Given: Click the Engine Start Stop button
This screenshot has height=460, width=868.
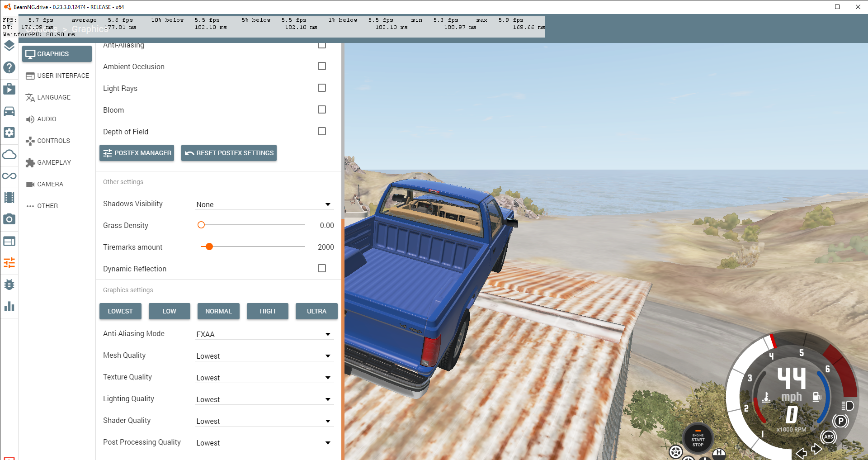Looking at the screenshot, I should click(x=698, y=439).
